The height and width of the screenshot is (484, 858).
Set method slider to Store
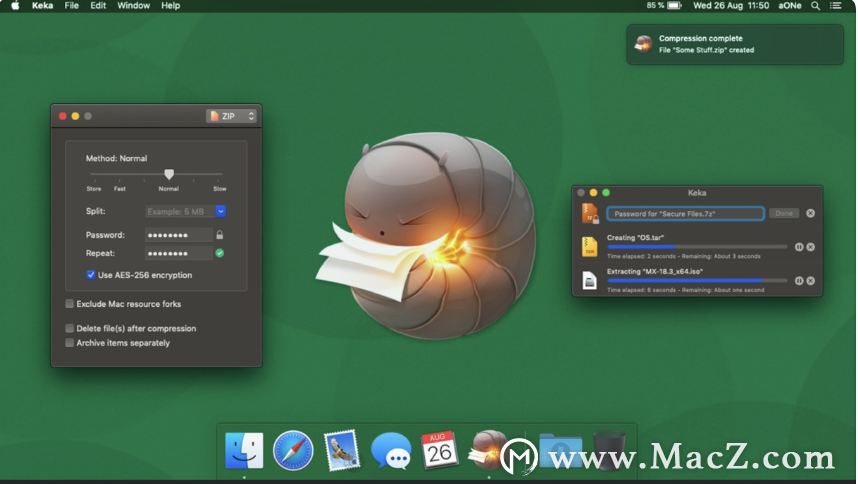[94, 174]
